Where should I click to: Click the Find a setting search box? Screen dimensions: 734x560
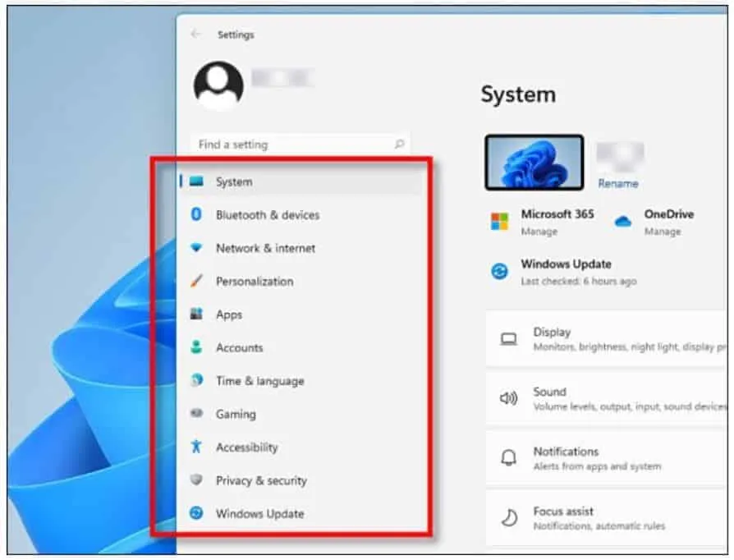point(296,145)
